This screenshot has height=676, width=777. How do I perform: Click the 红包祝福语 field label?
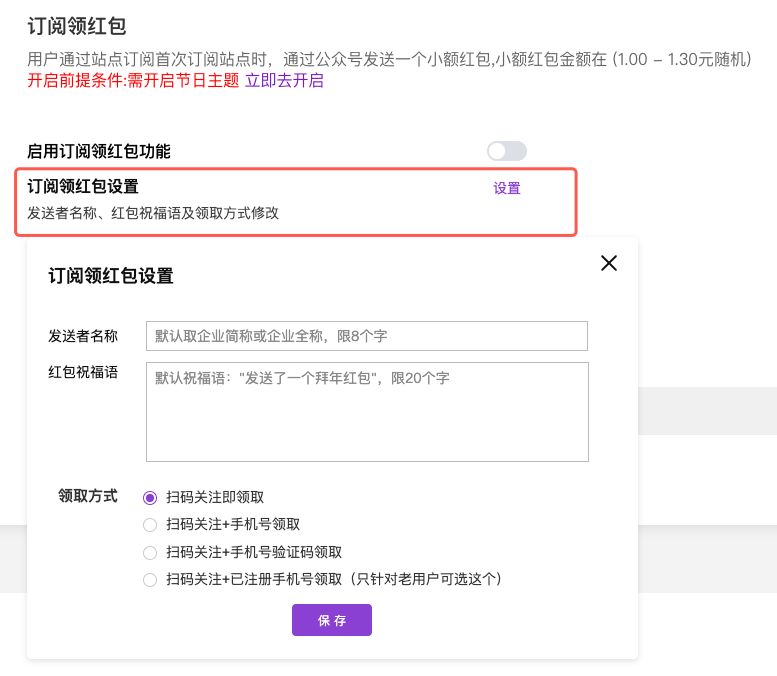tap(83, 372)
